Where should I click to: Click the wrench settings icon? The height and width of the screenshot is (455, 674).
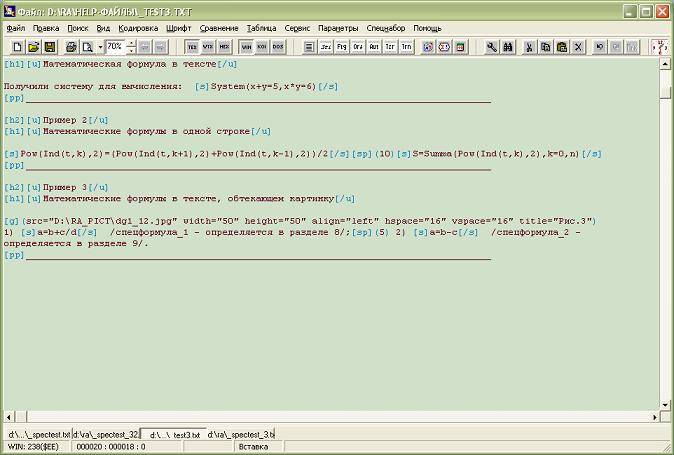coord(492,47)
